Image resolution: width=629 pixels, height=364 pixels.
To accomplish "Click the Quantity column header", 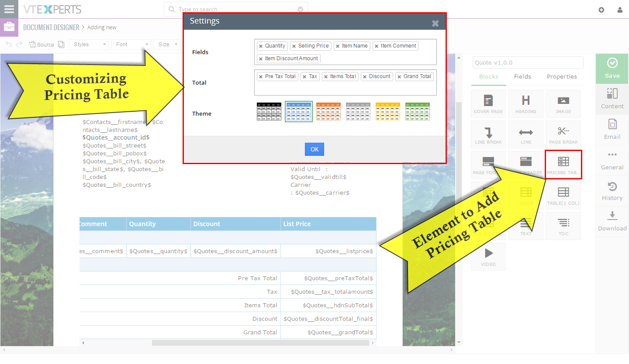I will tap(159, 224).
